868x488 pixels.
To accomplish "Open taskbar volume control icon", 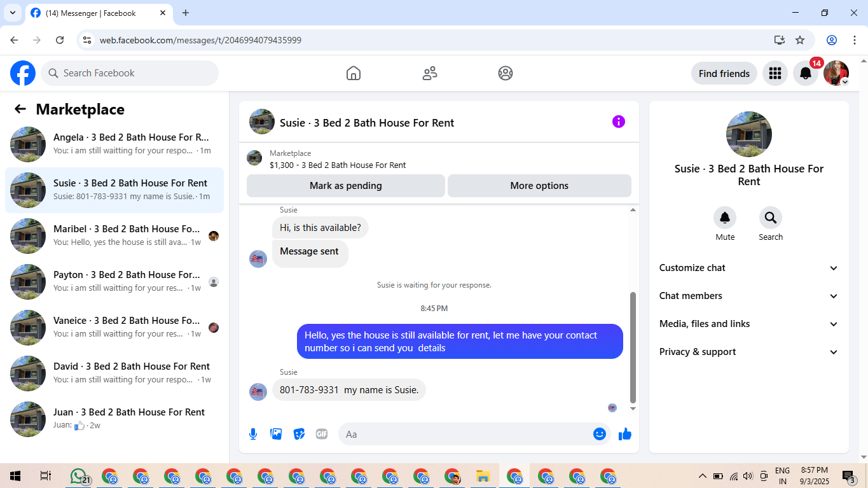I will 748,476.
